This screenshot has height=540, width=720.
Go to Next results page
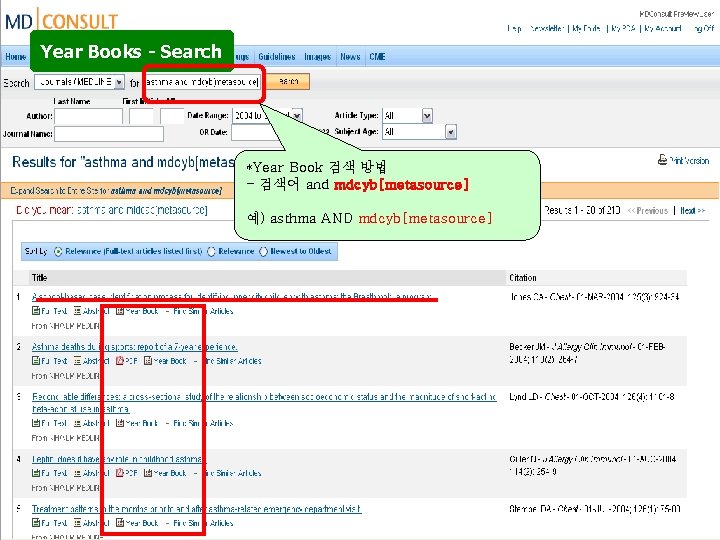(x=692, y=211)
